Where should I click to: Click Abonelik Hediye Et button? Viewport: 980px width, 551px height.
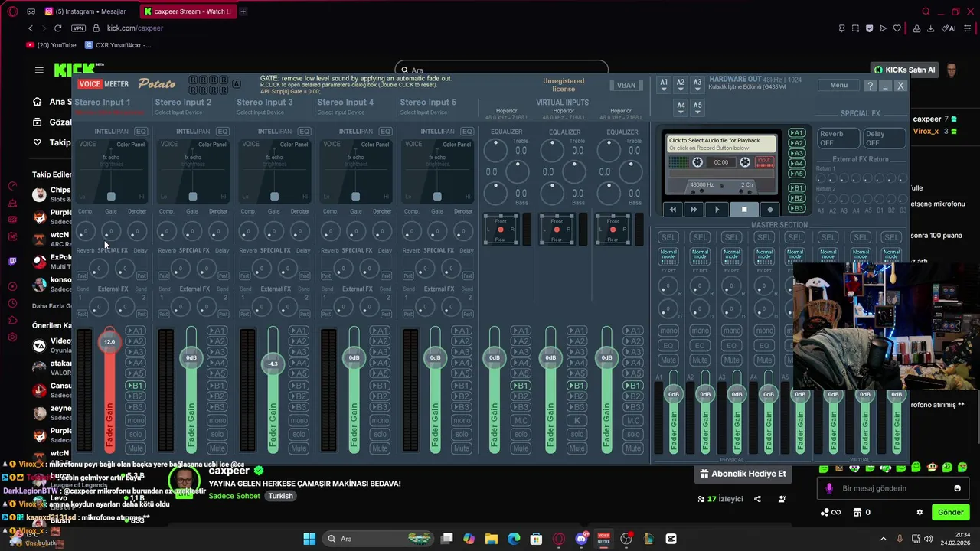743,474
